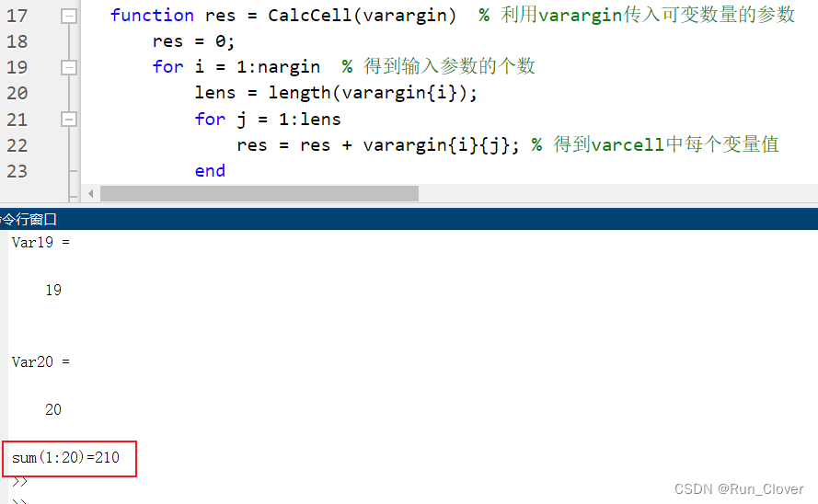
Task: Click '1:lens' in the inner loop
Action: pos(309,120)
